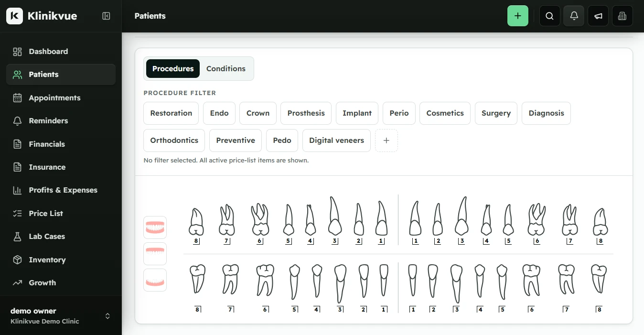The width and height of the screenshot is (644, 335).
Task: Click the green plus add button
Action: pos(518,16)
